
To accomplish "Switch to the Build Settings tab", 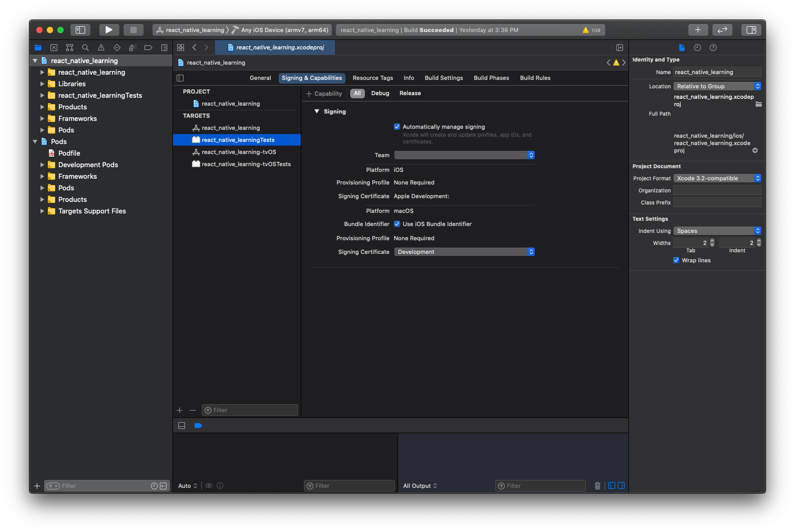I will (x=444, y=78).
